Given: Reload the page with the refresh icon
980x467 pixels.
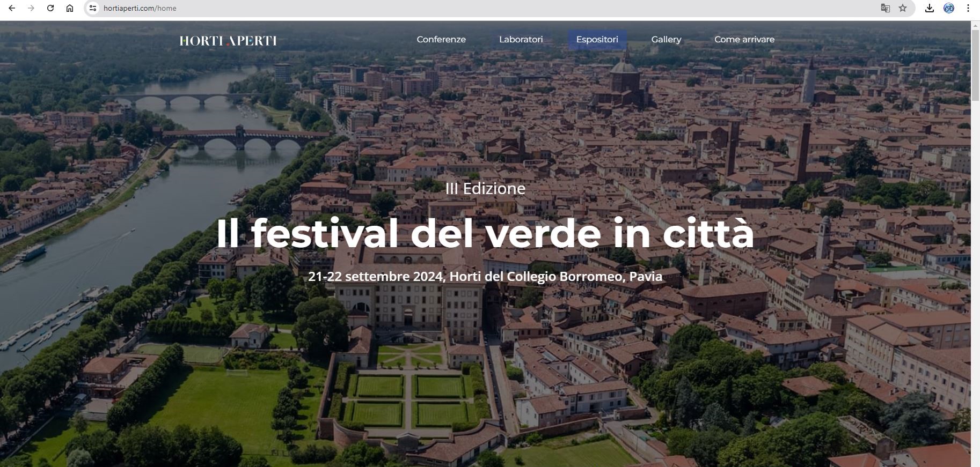Looking at the screenshot, I should pyautogui.click(x=50, y=8).
